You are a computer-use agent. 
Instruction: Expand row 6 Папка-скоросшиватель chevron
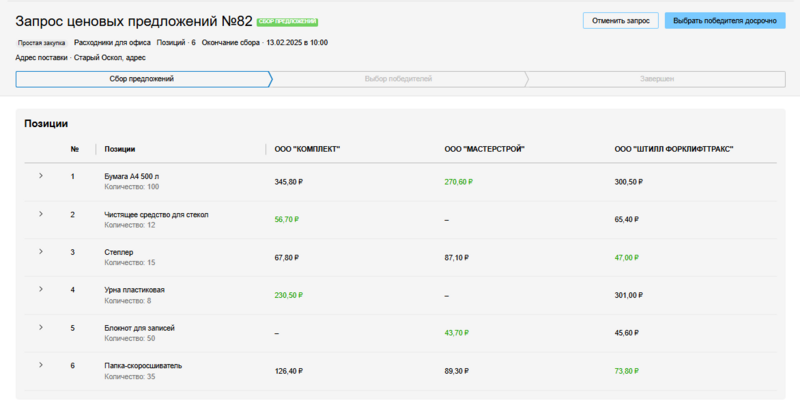tap(41, 365)
